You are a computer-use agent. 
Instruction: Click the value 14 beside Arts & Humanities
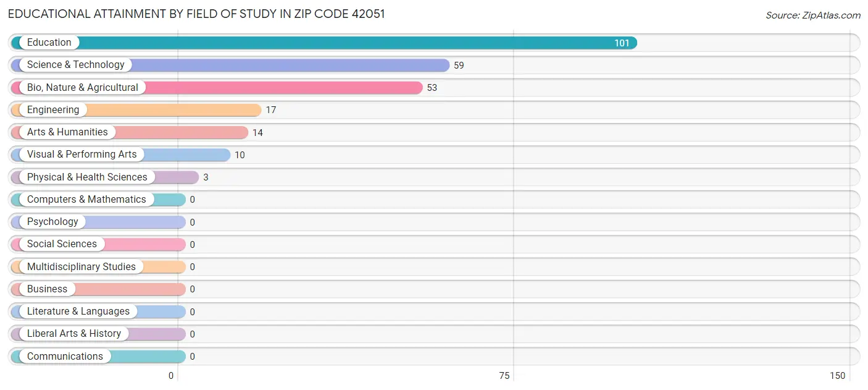pyautogui.click(x=257, y=133)
